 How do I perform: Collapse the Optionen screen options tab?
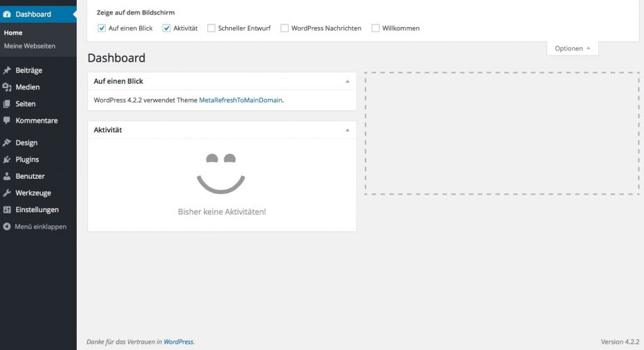(x=572, y=48)
